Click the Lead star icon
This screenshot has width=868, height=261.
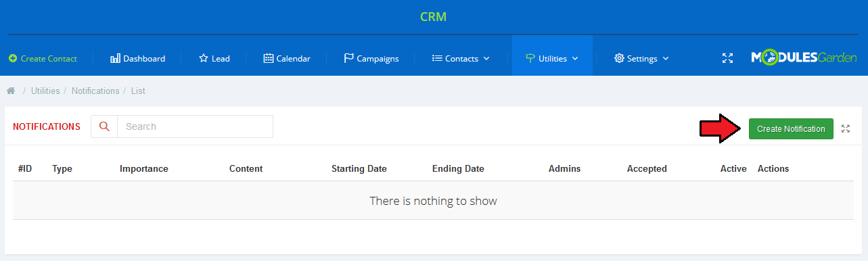pos(204,58)
